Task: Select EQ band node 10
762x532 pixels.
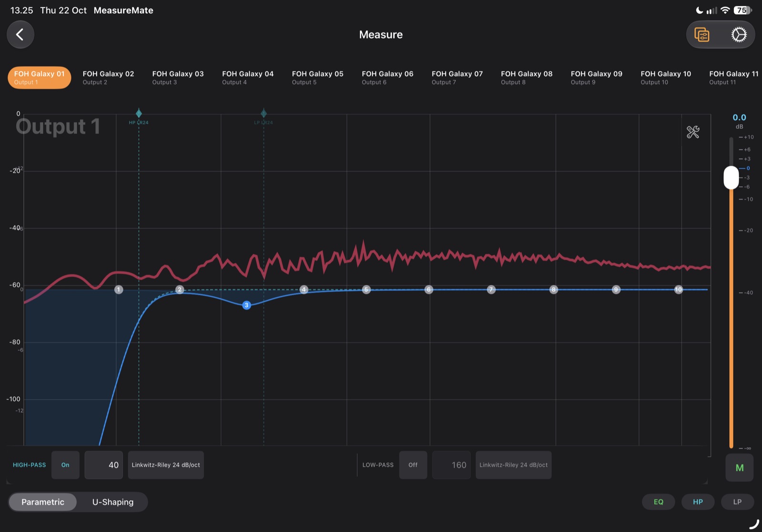Action: click(x=678, y=290)
